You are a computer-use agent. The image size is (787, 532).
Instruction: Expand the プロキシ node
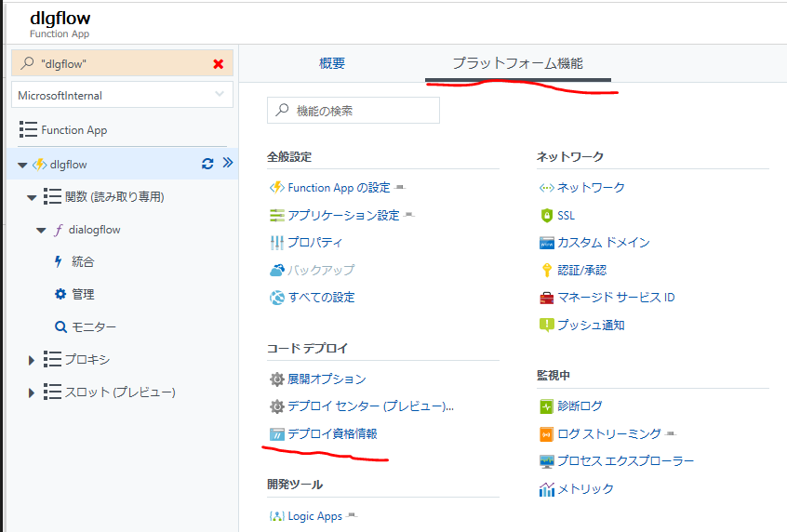pos(31,360)
